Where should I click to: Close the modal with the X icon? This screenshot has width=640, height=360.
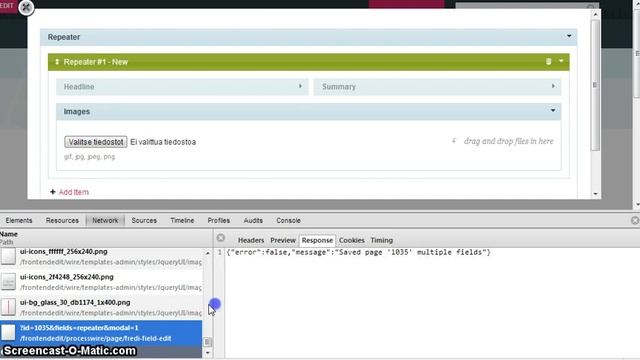(x=26, y=7)
